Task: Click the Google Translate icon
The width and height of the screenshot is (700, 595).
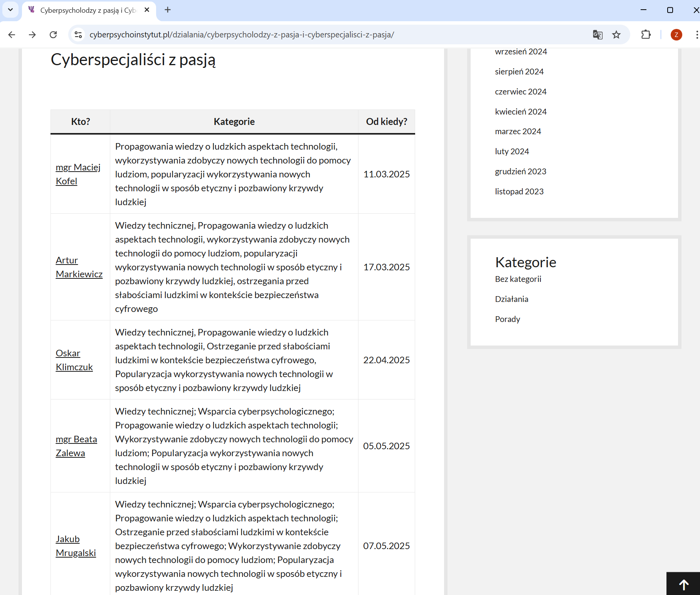Action: 597,35
